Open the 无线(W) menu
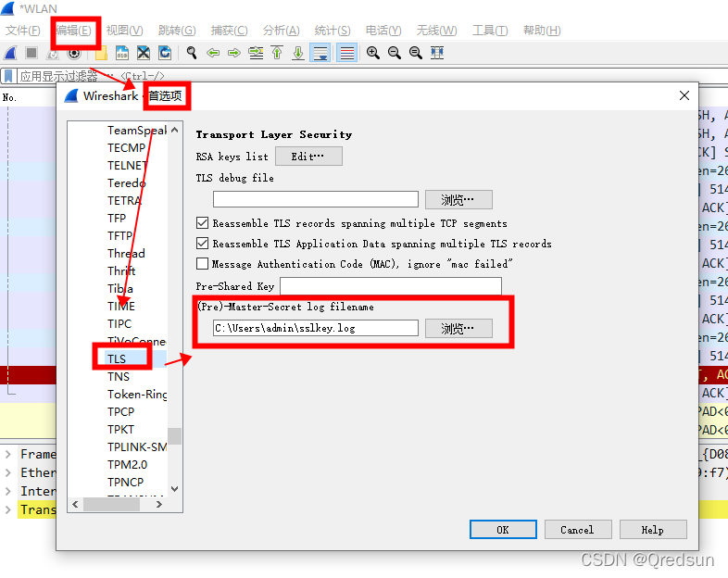Screen dimensions: 728x578 click(x=436, y=31)
